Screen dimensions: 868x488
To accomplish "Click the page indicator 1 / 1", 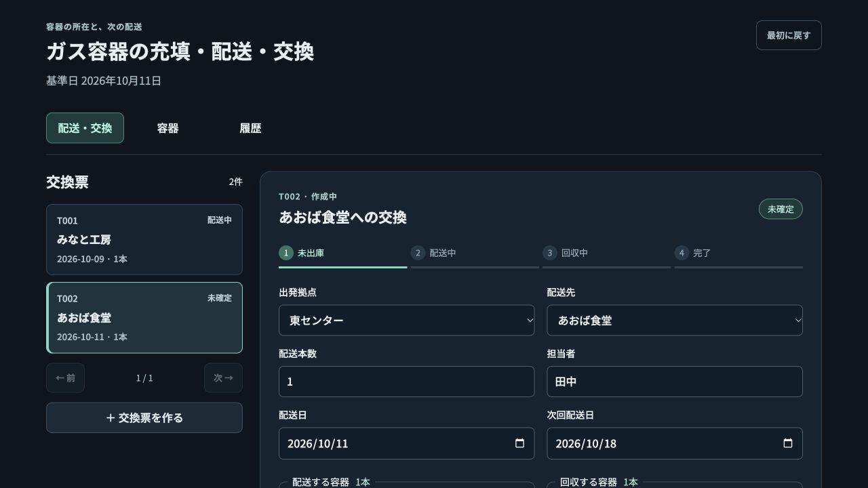I will pos(144,378).
